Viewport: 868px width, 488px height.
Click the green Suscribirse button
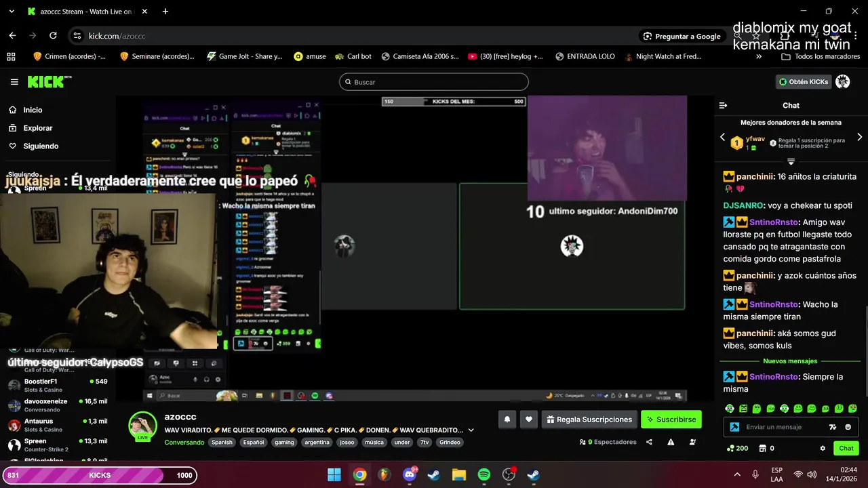click(x=671, y=420)
